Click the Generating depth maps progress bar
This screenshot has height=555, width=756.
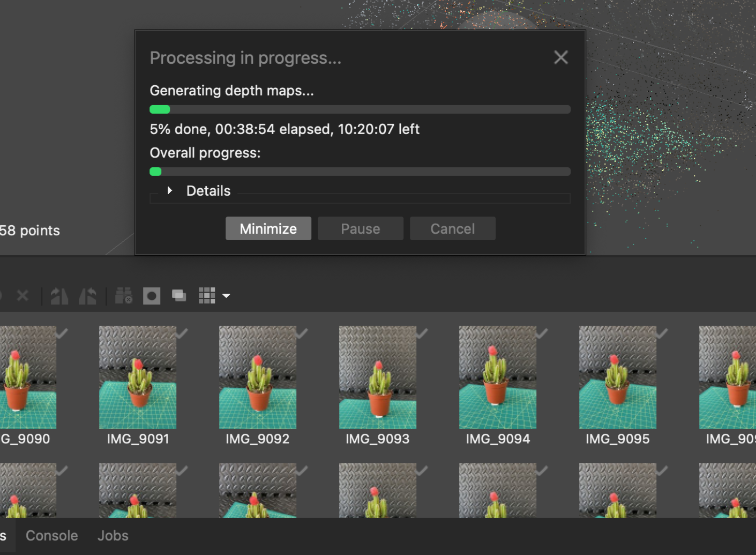pos(360,109)
